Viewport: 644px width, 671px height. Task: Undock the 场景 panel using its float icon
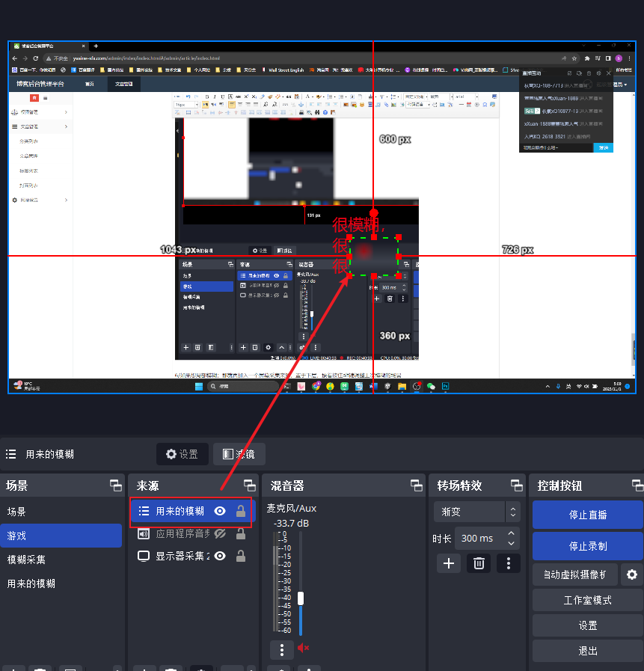pyautogui.click(x=115, y=485)
